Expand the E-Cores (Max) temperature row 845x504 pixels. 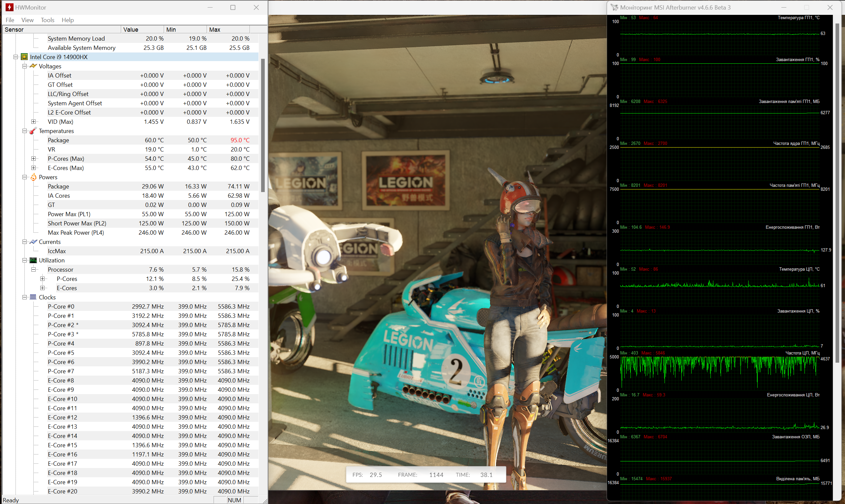pos(33,168)
